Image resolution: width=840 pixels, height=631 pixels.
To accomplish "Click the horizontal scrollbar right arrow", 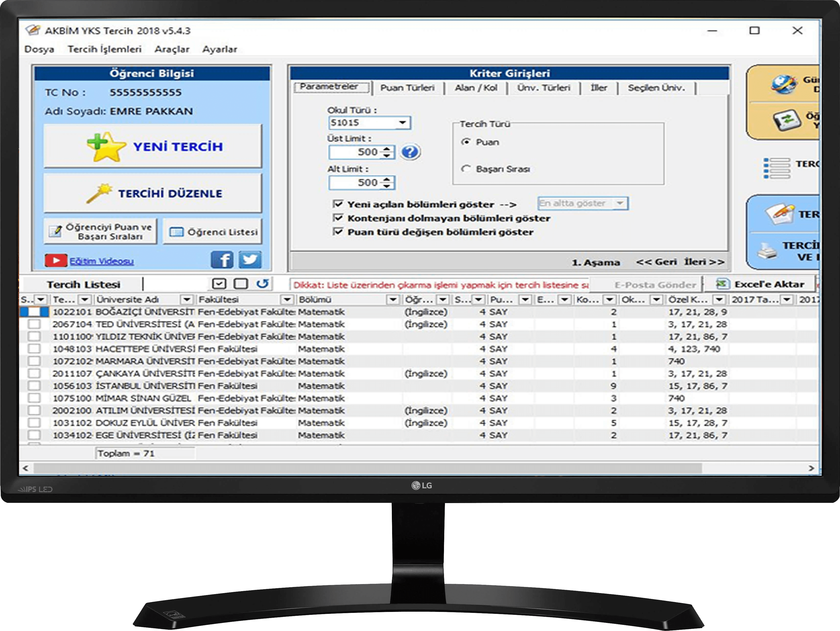I will [x=811, y=468].
